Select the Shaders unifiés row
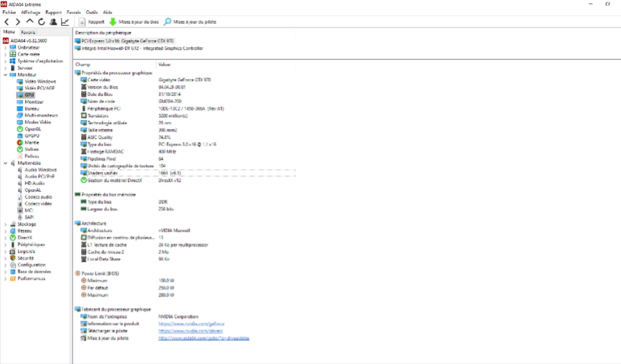The height and width of the screenshot is (364, 621). 188,173
